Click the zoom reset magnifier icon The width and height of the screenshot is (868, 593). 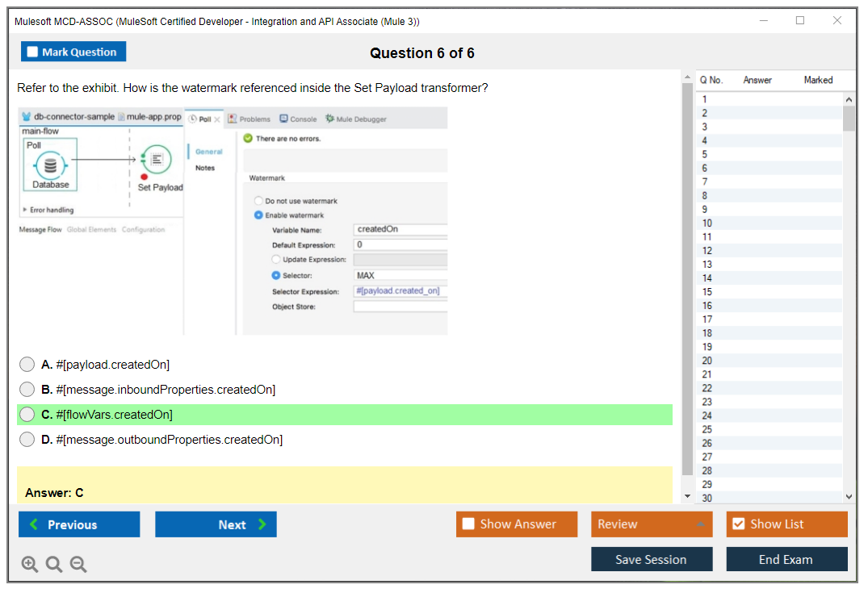click(x=54, y=565)
